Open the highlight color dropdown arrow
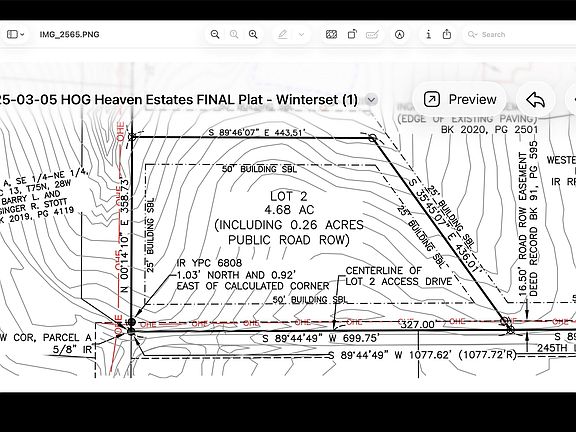This screenshot has height=432, width=576. (302, 35)
